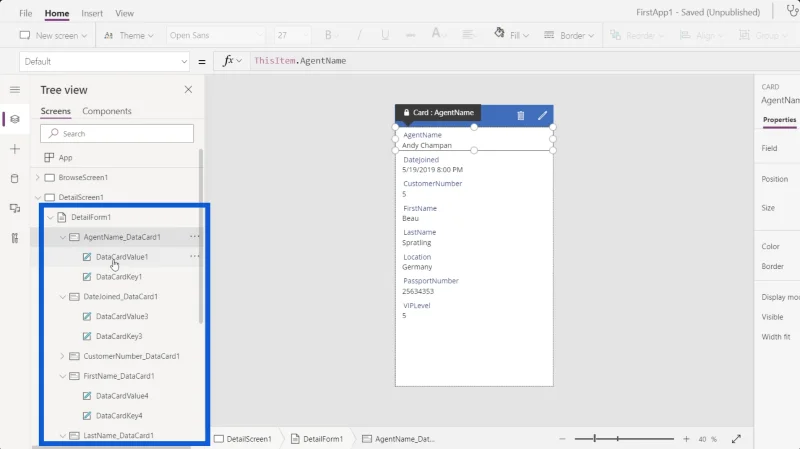This screenshot has width=800, height=449.
Task: Expand BrowseScreen1 in tree
Action: tap(37, 178)
